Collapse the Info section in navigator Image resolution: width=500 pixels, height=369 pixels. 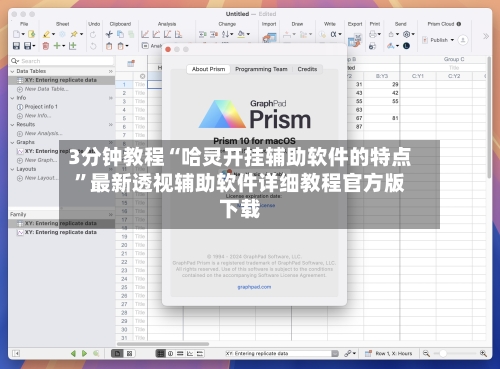point(12,98)
